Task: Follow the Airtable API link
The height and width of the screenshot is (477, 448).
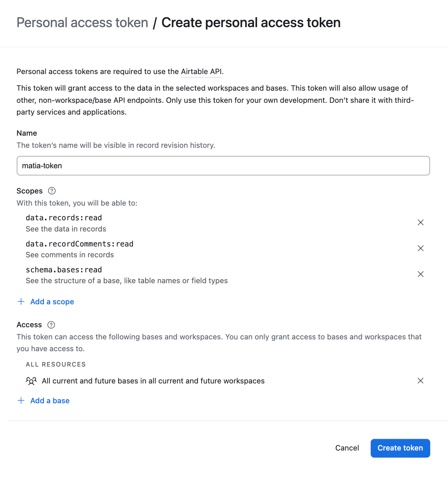Action: [201, 72]
